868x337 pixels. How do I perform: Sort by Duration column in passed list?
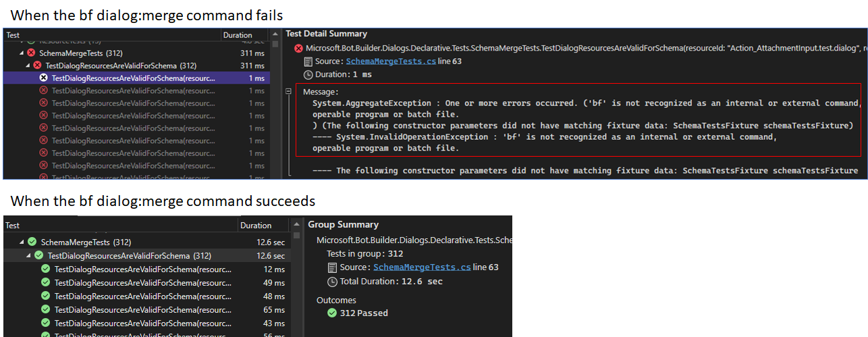tap(265, 226)
